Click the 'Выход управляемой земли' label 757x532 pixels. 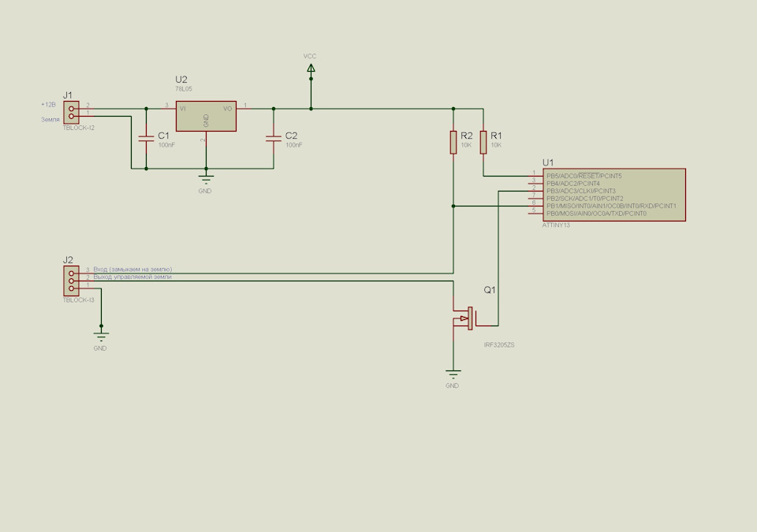132,277
